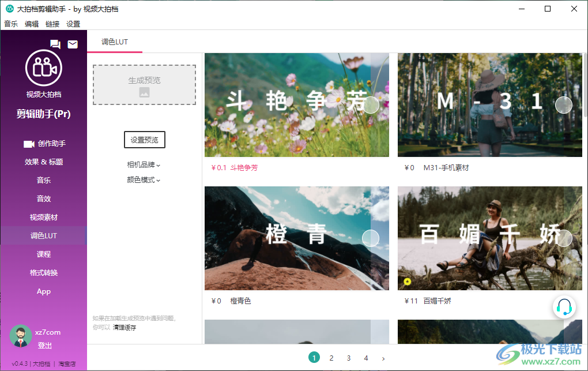Click the ¥11 百媚千娇 label
588x371 pixels.
tap(428, 301)
